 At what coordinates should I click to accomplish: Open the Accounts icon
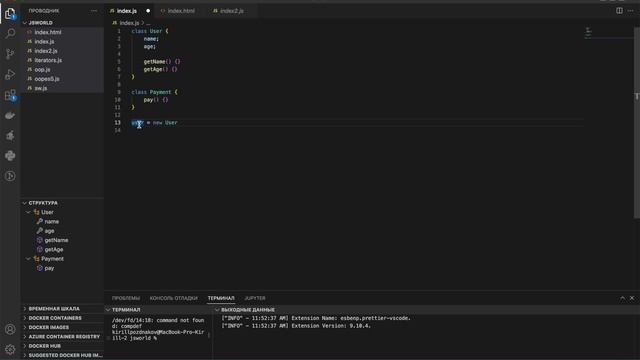[10, 329]
